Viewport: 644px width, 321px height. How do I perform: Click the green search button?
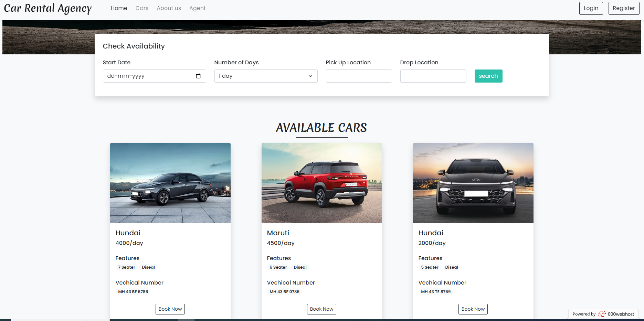point(488,76)
